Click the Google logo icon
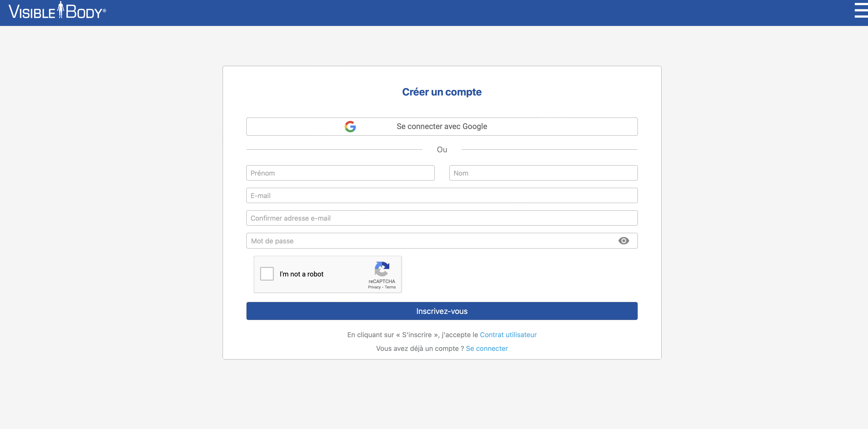868x429 pixels. tap(350, 126)
